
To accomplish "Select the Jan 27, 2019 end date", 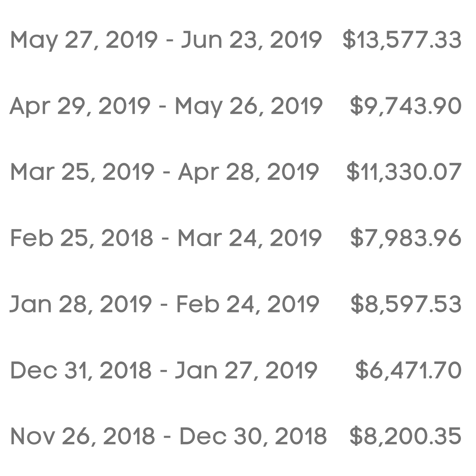I will [246, 370].
